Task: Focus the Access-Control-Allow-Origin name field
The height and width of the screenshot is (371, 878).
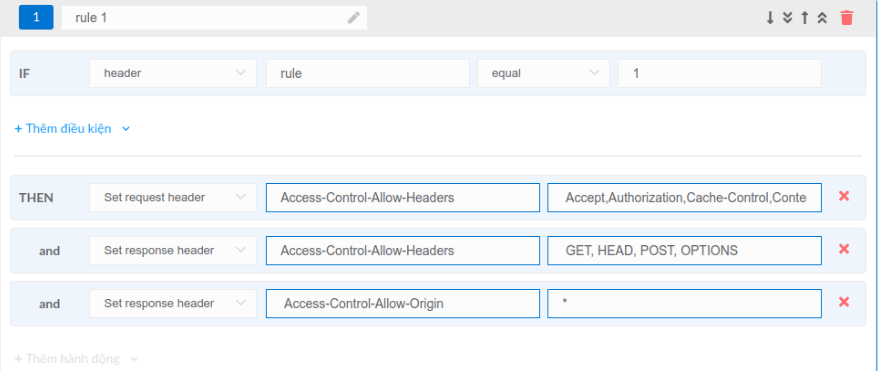Action: click(x=403, y=303)
